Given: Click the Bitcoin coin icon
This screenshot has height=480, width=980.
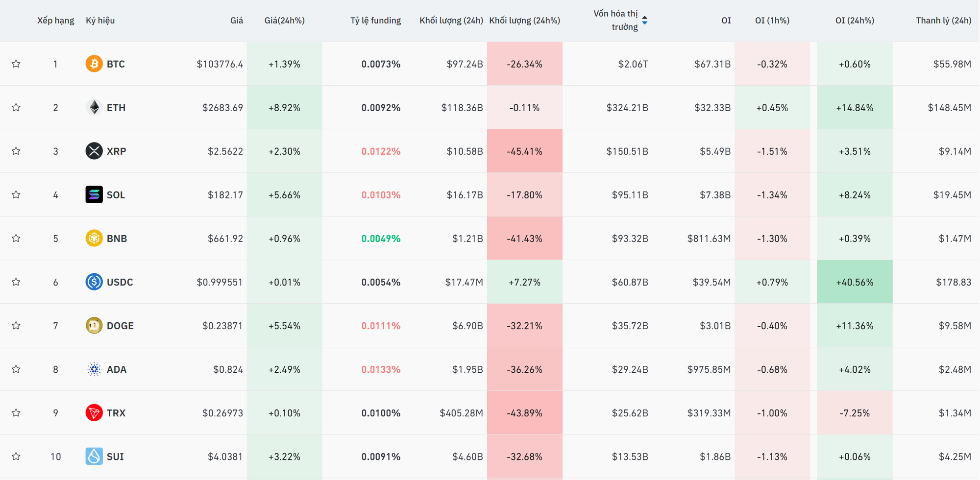Looking at the screenshot, I should point(94,64).
